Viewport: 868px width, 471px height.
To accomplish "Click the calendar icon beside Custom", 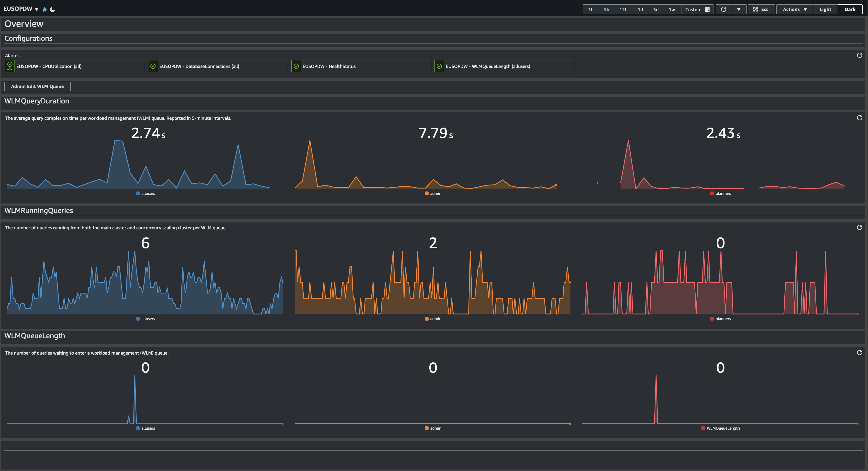I will [x=707, y=10].
